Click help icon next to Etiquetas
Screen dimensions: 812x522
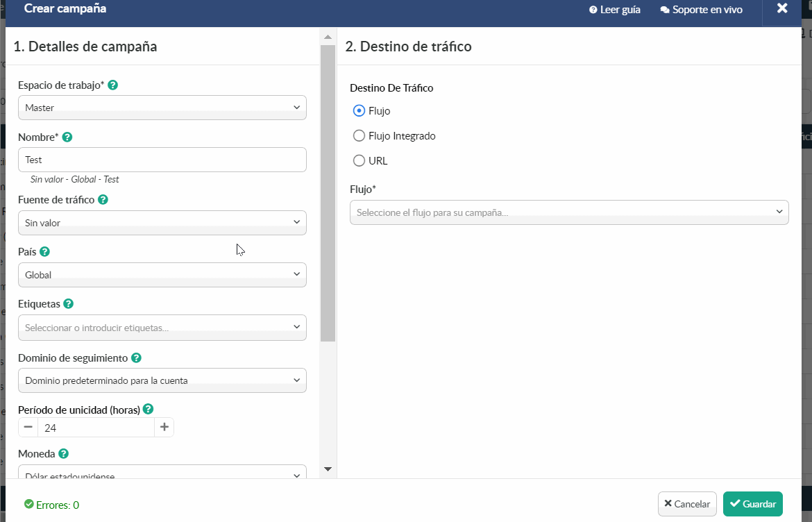click(68, 304)
